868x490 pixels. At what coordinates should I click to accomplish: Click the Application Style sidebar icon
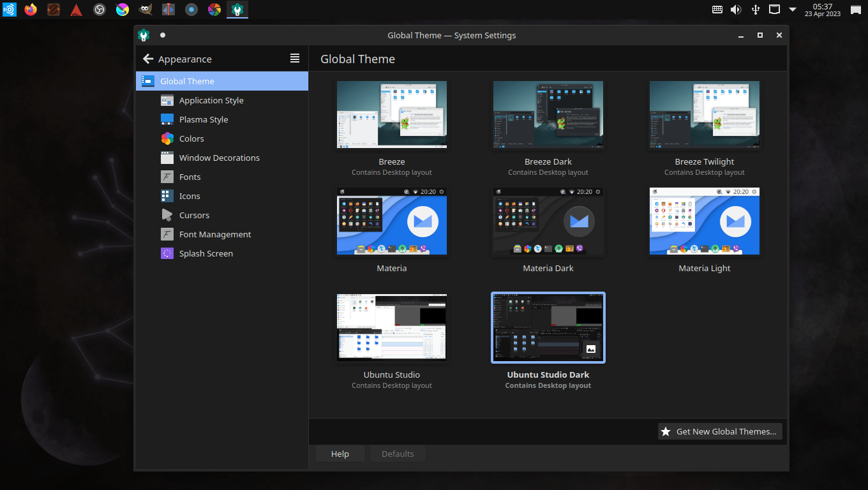[x=167, y=100]
